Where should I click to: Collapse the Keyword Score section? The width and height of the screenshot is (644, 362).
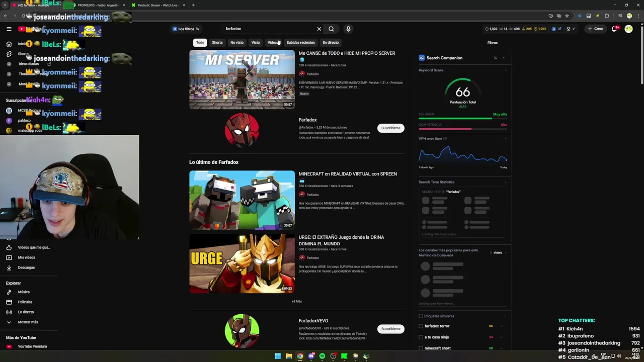pyautogui.click(x=505, y=70)
